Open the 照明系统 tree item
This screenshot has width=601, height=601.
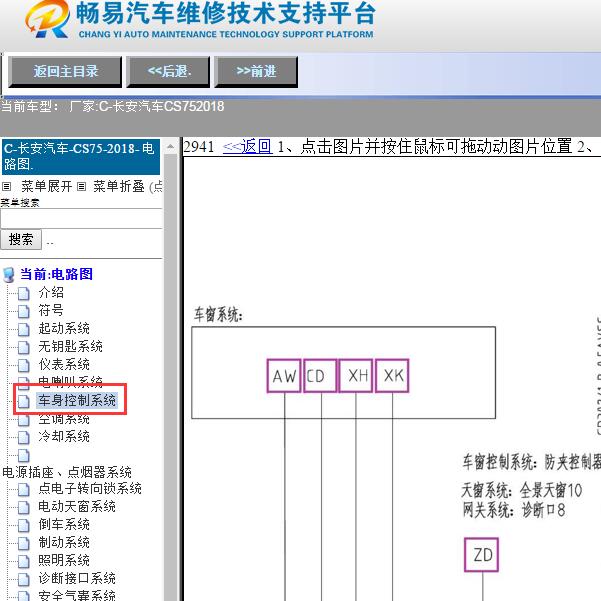64,561
